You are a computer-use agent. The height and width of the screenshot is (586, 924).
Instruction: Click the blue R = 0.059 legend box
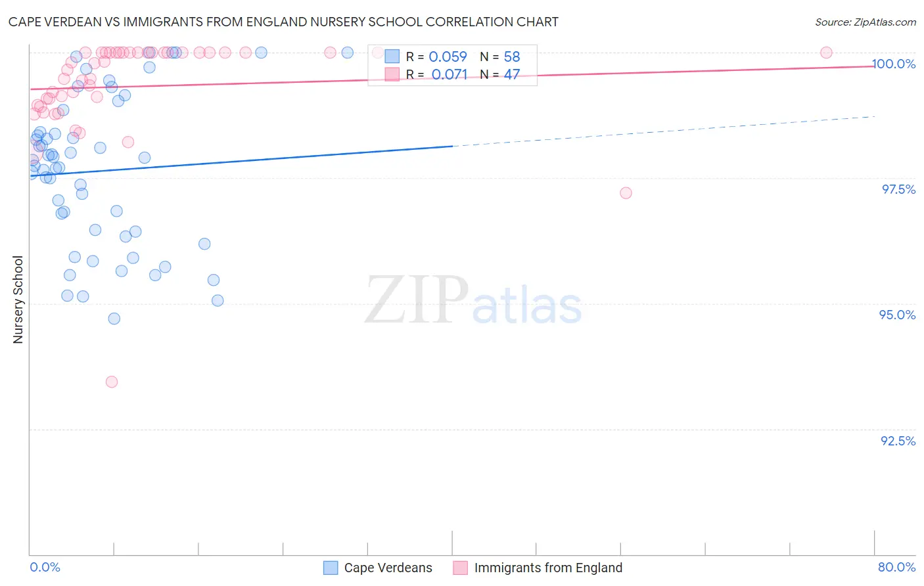(392, 56)
